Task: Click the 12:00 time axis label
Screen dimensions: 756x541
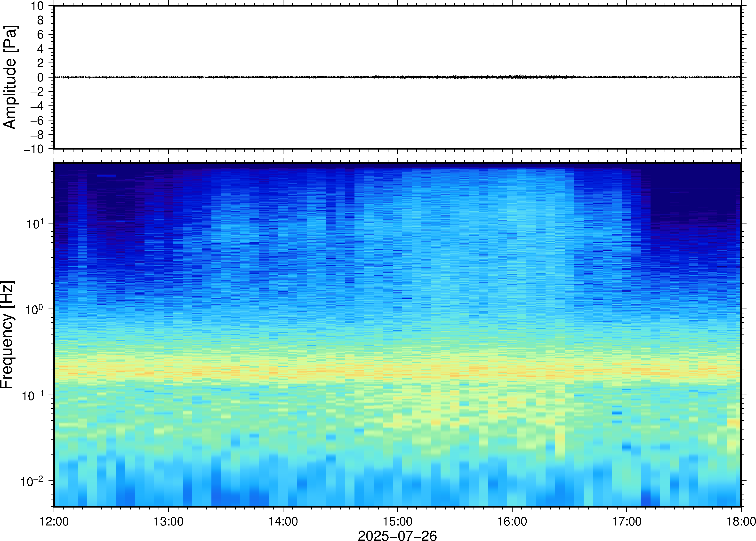Action: tap(54, 521)
